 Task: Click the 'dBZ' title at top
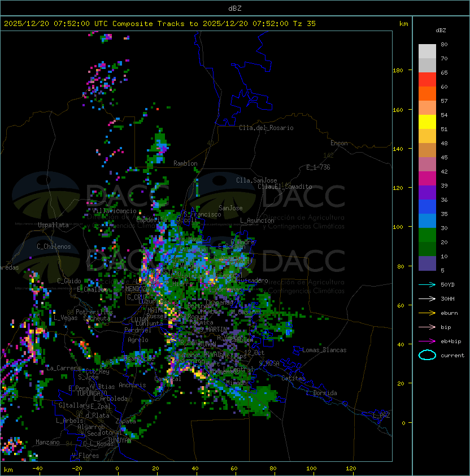pos(235,8)
